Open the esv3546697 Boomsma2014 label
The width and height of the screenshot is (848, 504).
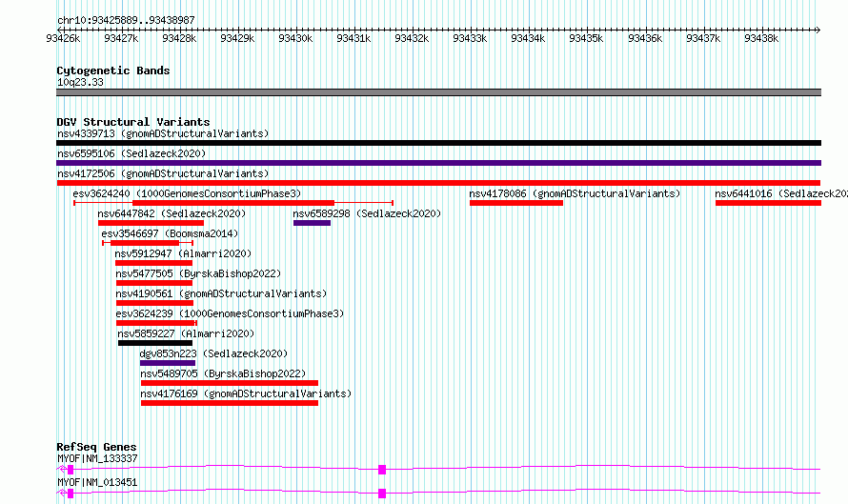[170, 233]
